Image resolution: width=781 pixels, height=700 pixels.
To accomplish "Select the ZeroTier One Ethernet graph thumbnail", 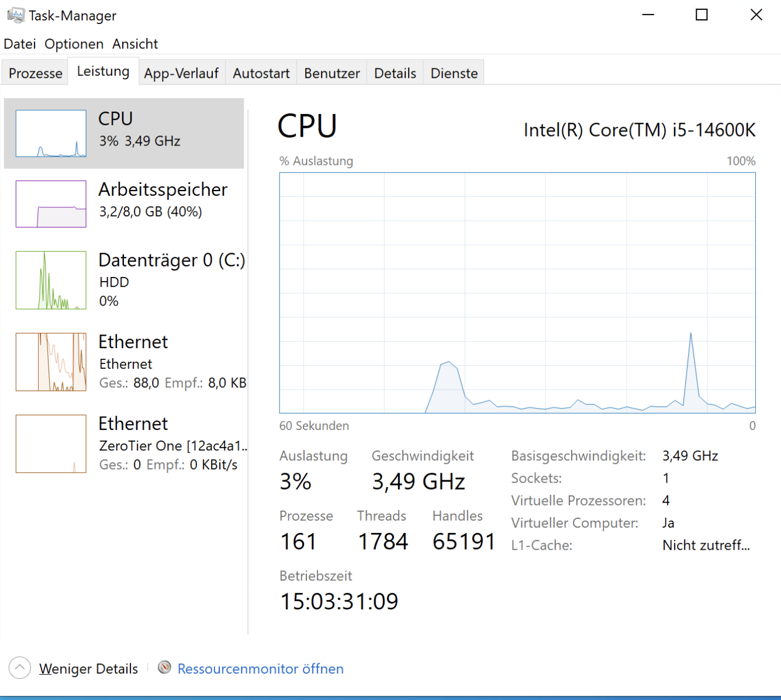I will pos(51,443).
